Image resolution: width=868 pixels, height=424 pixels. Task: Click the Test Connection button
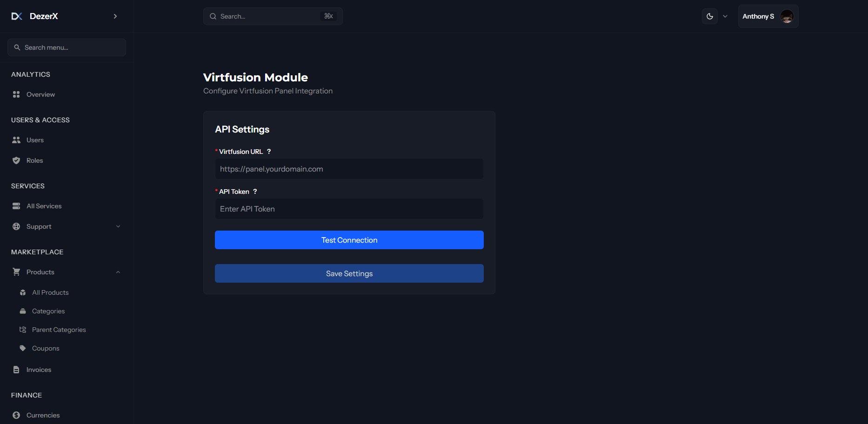[349, 240]
